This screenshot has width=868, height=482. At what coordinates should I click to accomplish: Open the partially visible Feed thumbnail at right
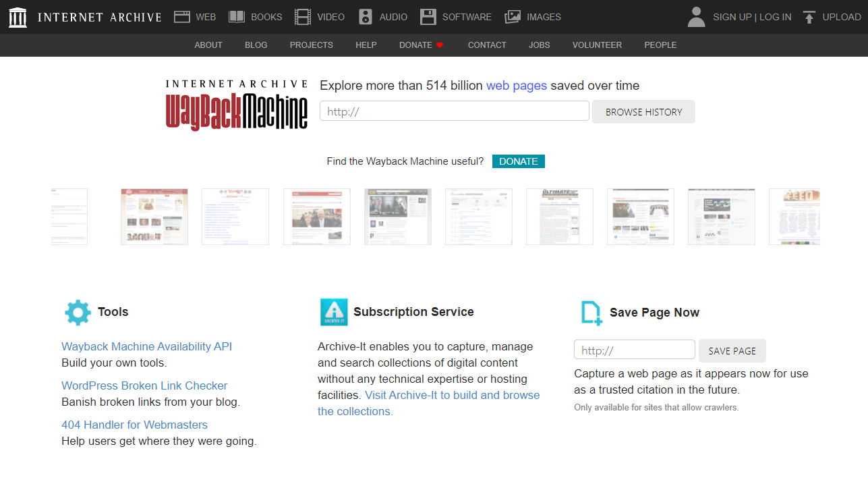pos(794,217)
